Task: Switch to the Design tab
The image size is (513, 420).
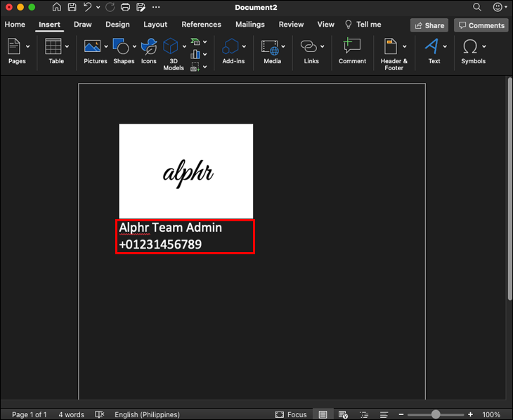Action: pos(117,25)
